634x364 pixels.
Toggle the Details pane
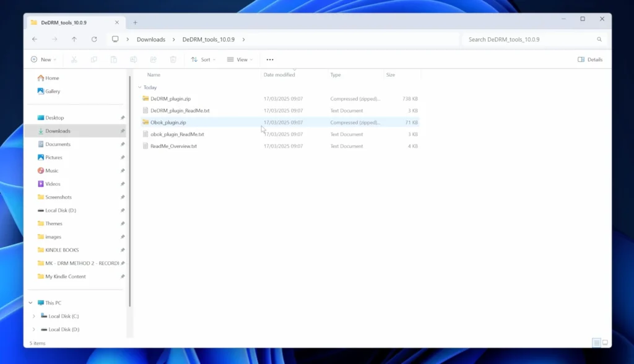pos(590,59)
